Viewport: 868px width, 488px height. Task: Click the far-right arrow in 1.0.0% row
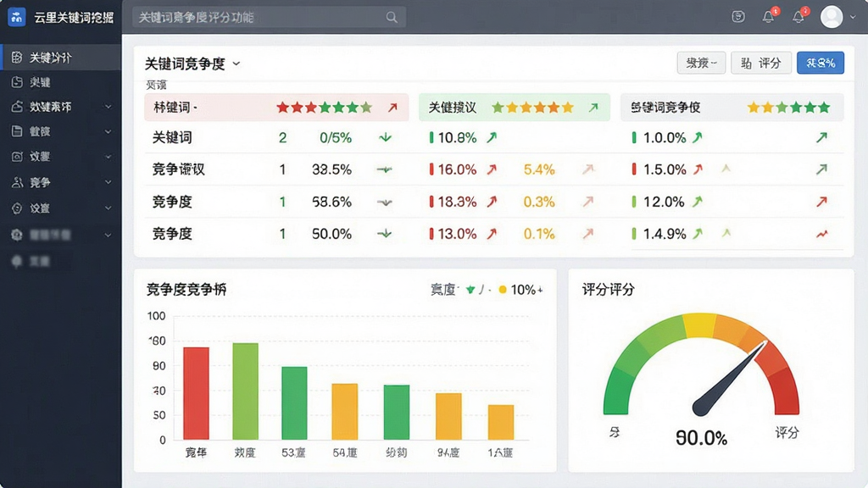point(822,137)
